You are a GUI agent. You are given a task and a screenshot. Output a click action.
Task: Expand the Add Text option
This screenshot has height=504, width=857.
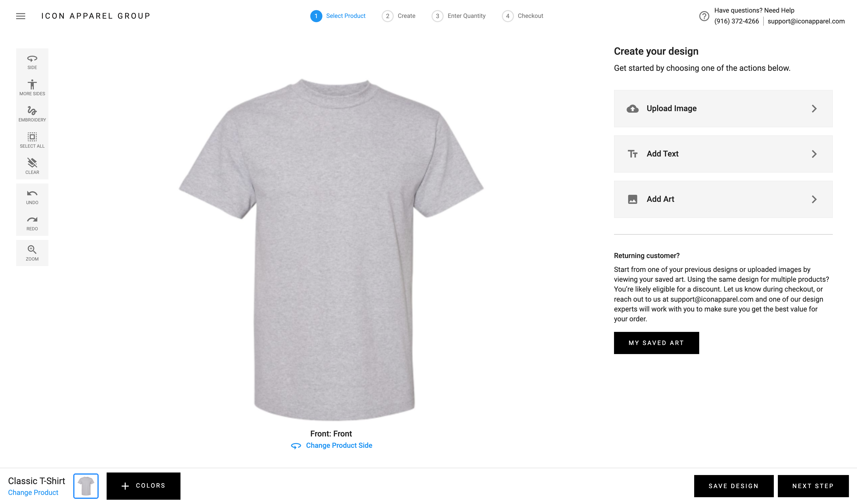pyautogui.click(x=723, y=154)
